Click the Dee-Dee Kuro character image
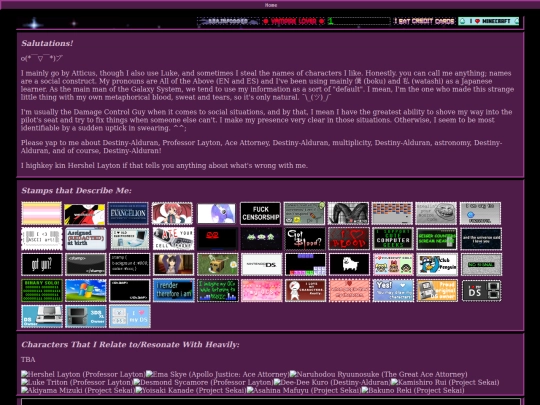 point(332,382)
